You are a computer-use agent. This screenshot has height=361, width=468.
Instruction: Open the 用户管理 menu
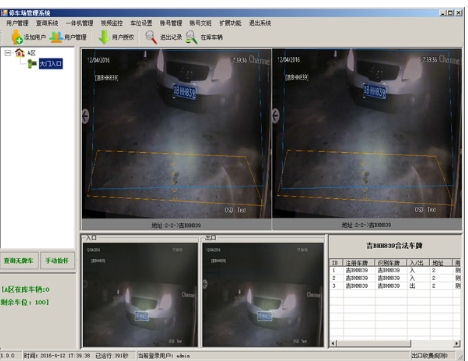[17, 23]
